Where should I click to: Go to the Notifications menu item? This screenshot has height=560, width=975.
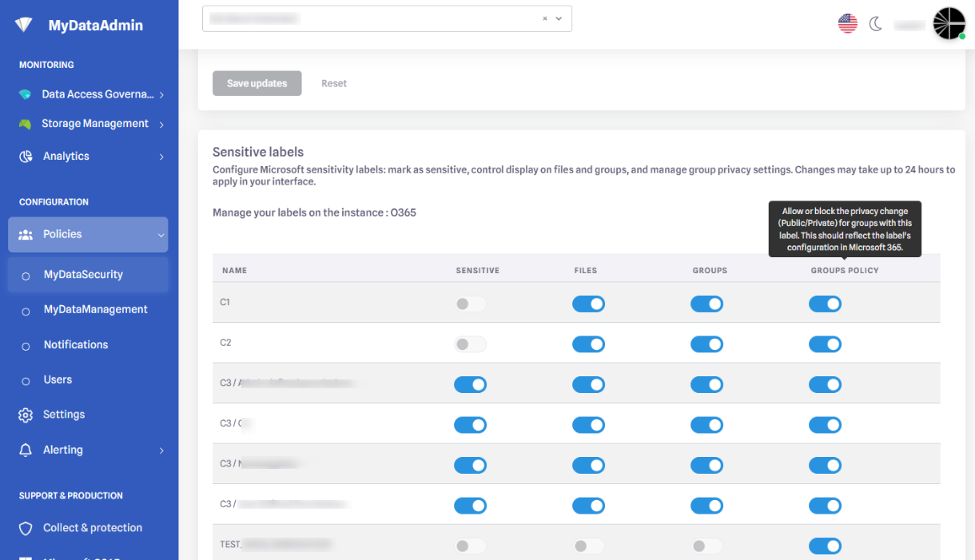click(x=76, y=344)
